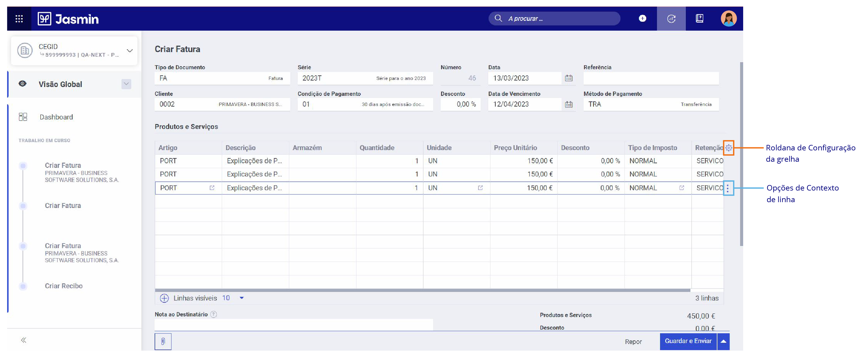Click the search magnifier icon

[498, 18]
